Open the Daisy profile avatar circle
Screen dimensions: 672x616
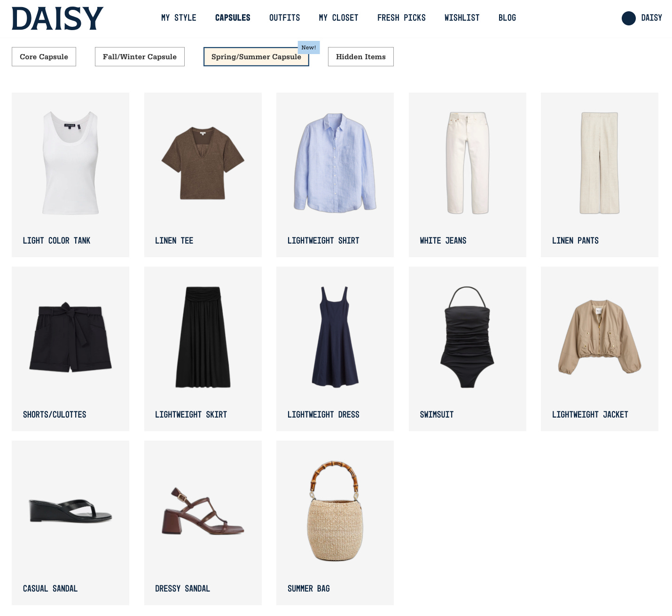[x=628, y=18]
